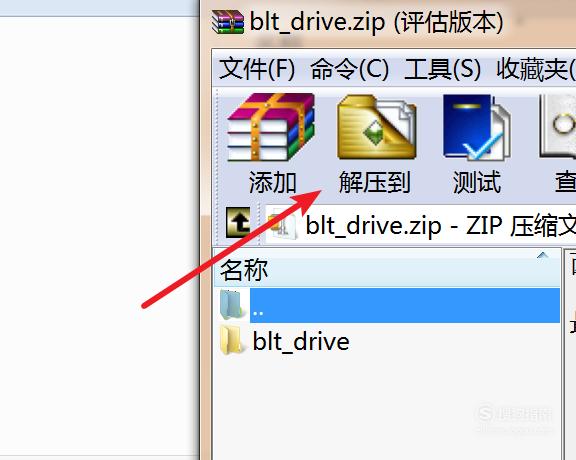Click the archive file icon in the address bar
Screen dimensions: 576x460
coord(282,224)
